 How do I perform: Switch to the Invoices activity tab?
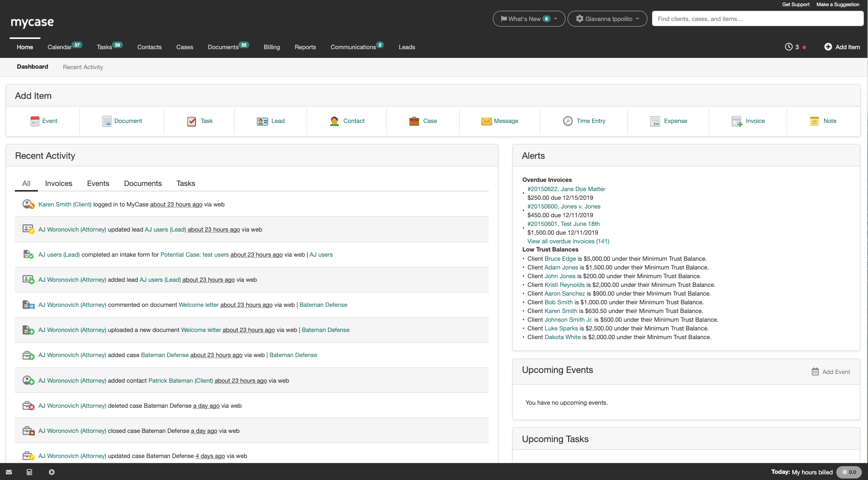(x=58, y=183)
